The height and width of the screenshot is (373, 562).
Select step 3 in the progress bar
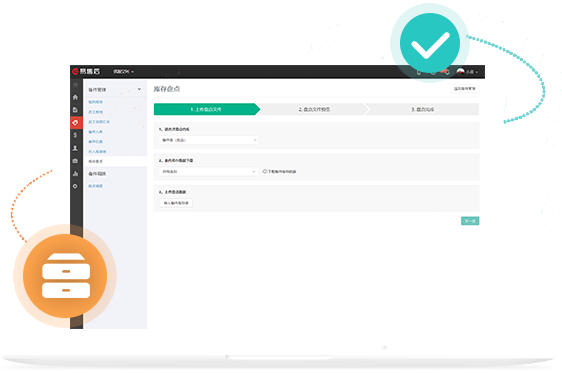[x=423, y=109]
